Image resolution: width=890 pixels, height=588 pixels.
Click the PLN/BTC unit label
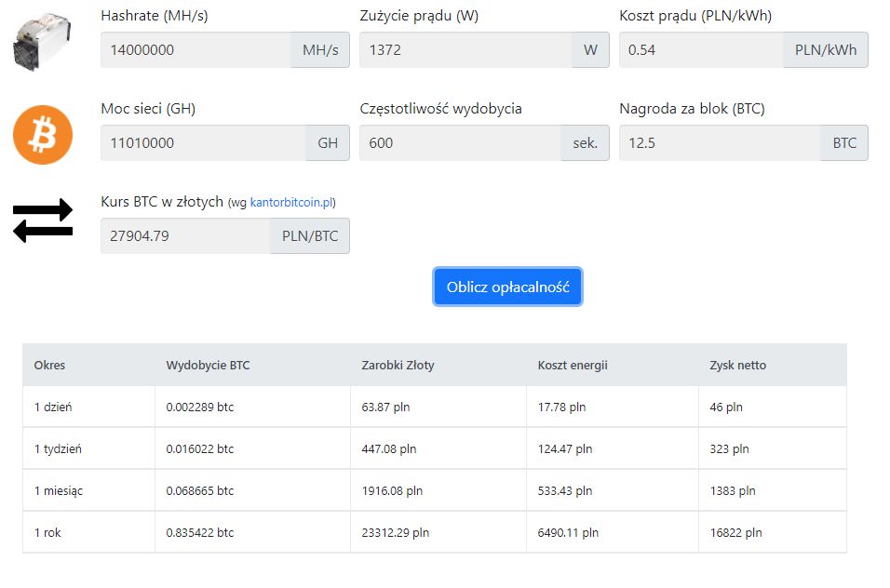pos(310,236)
